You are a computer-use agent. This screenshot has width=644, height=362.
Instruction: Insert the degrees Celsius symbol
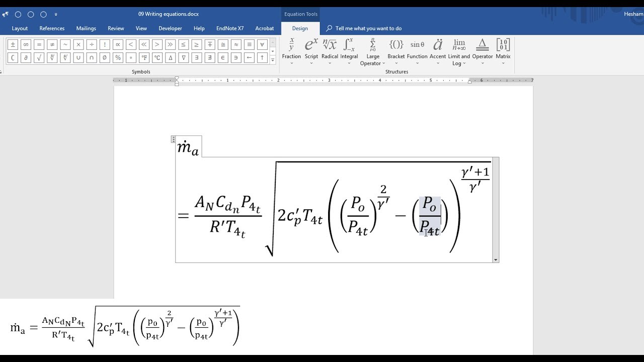(157, 57)
